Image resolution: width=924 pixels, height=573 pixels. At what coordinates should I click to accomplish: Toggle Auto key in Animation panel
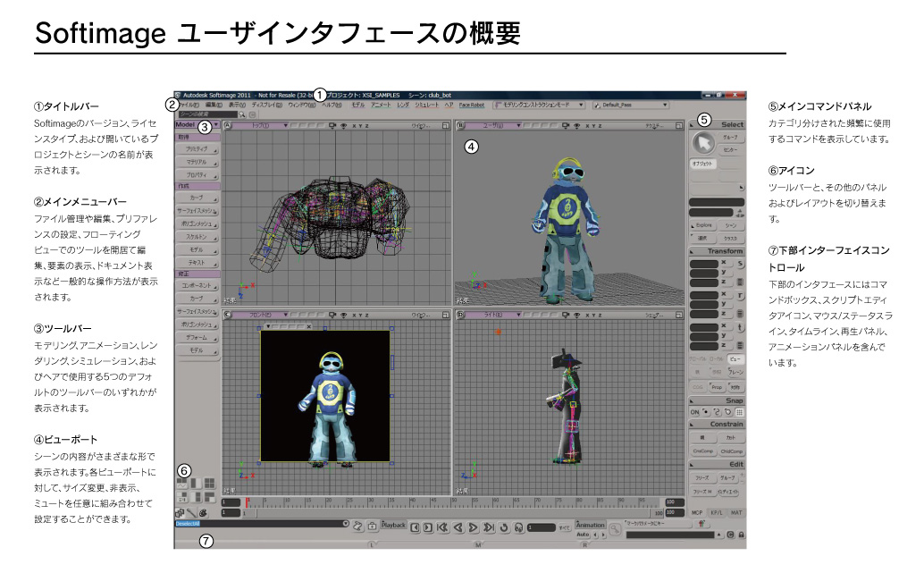pyautogui.click(x=583, y=535)
